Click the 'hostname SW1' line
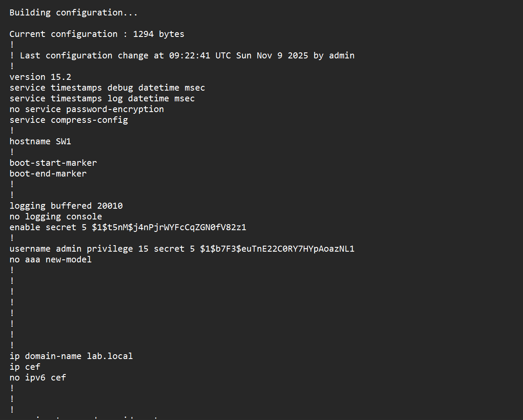Image resolution: width=523 pixels, height=420 pixels. coord(40,141)
